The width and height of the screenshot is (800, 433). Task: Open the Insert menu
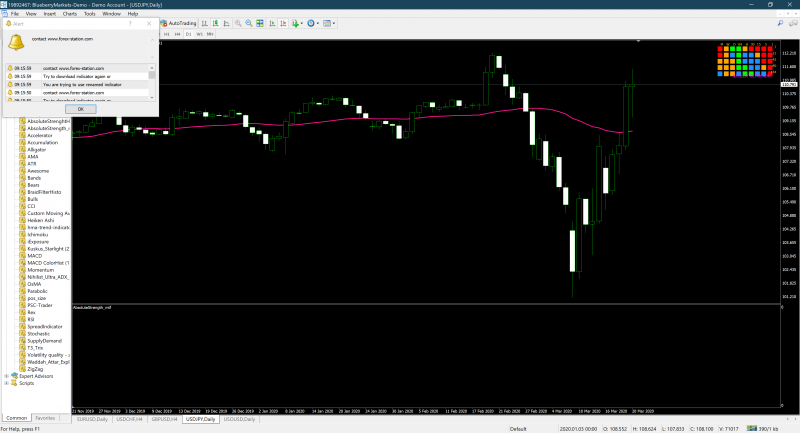pyautogui.click(x=50, y=14)
